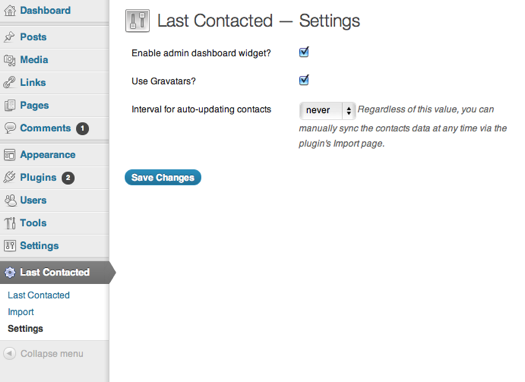
Task: Click the Comments speech bubble icon
Action: pos(10,128)
